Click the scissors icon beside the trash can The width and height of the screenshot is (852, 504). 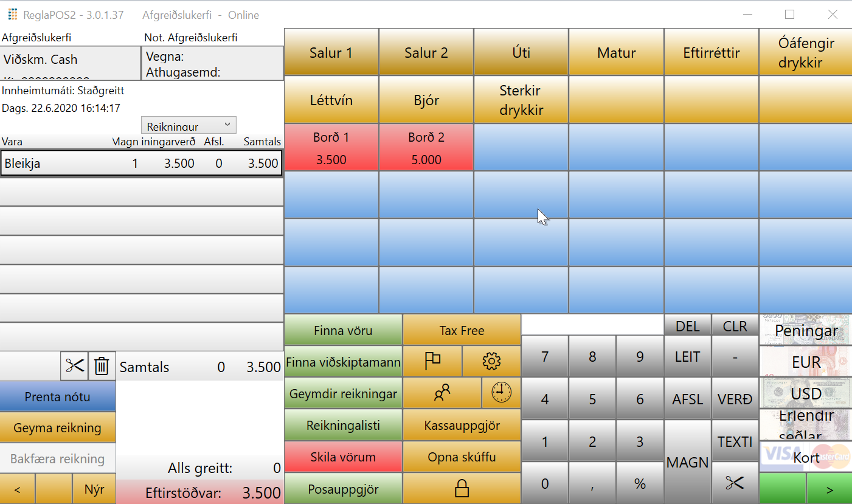click(x=75, y=366)
